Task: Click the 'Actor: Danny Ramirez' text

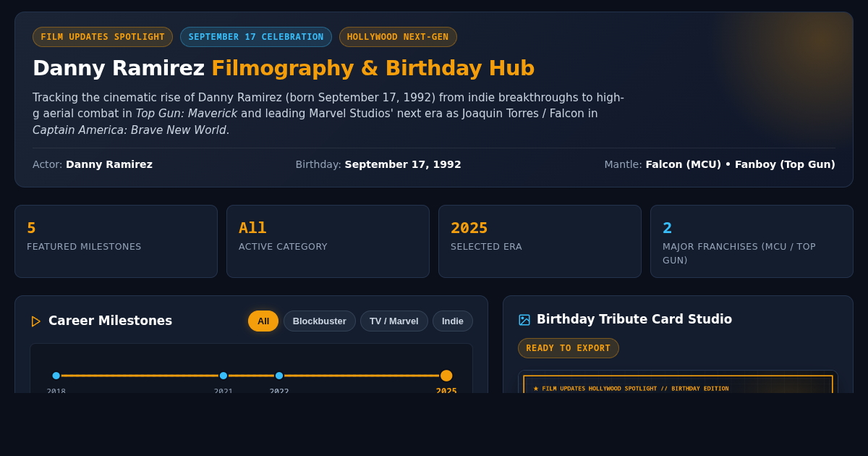Action: pos(93,164)
